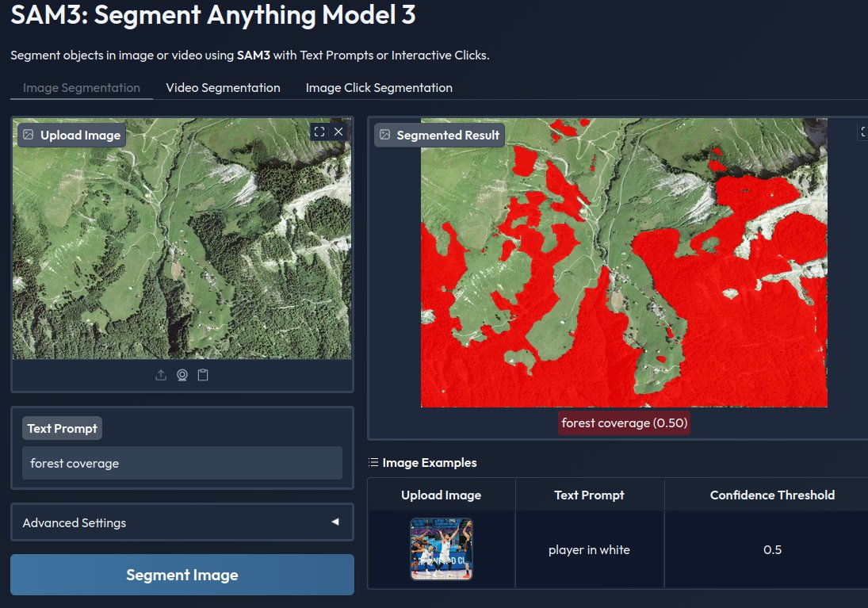Click the Advanced Settings arrow
Screen dimensions: 868x608
(x=335, y=522)
